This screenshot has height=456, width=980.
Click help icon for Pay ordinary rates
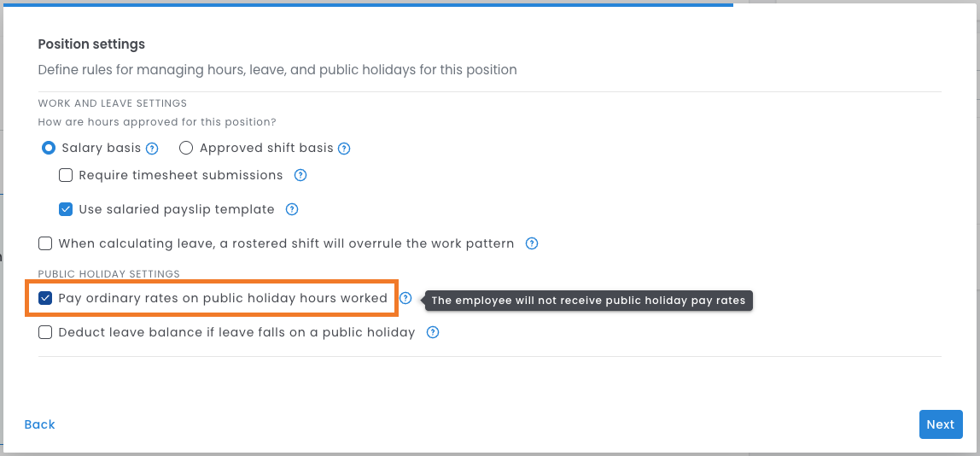pos(405,299)
